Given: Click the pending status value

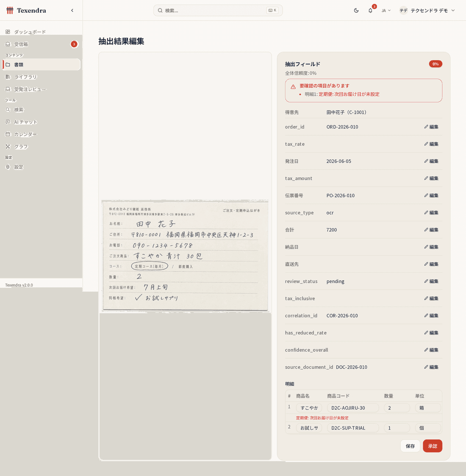Looking at the screenshot, I should (x=335, y=281).
